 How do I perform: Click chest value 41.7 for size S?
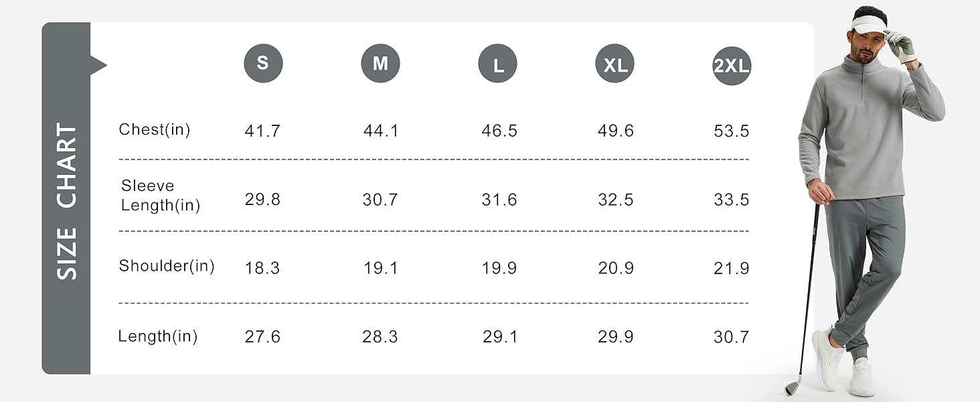click(x=262, y=131)
